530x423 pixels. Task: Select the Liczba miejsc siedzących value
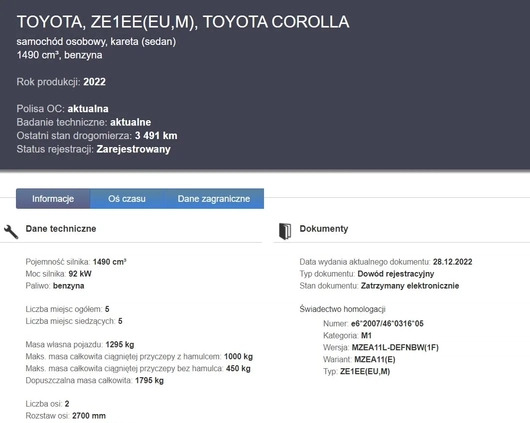click(120, 321)
